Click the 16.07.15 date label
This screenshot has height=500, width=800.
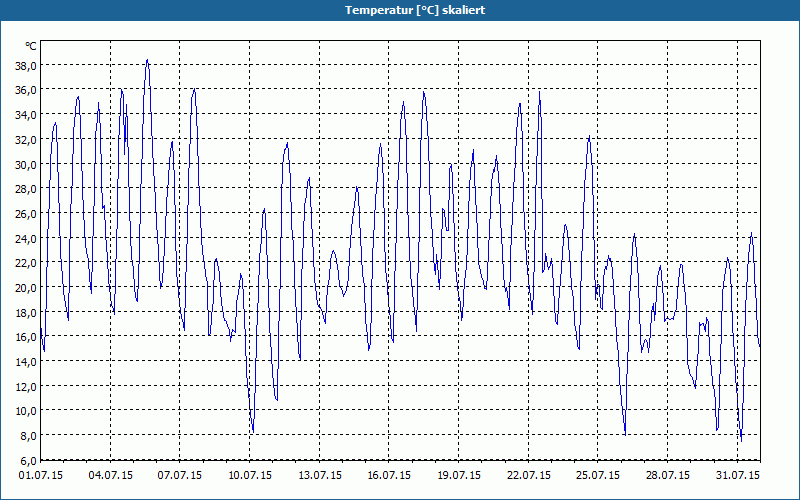pyautogui.click(x=389, y=475)
